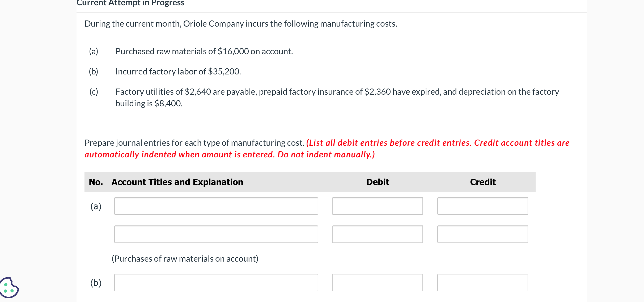This screenshot has width=644, height=302.
Task: Click the Debit amount field for entry (b)
Action: [377, 283]
